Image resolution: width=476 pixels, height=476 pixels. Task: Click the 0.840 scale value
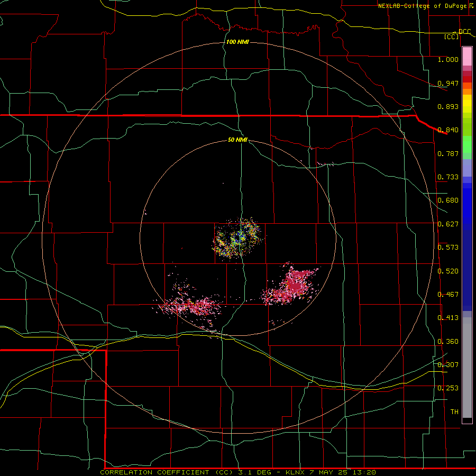[448, 130]
